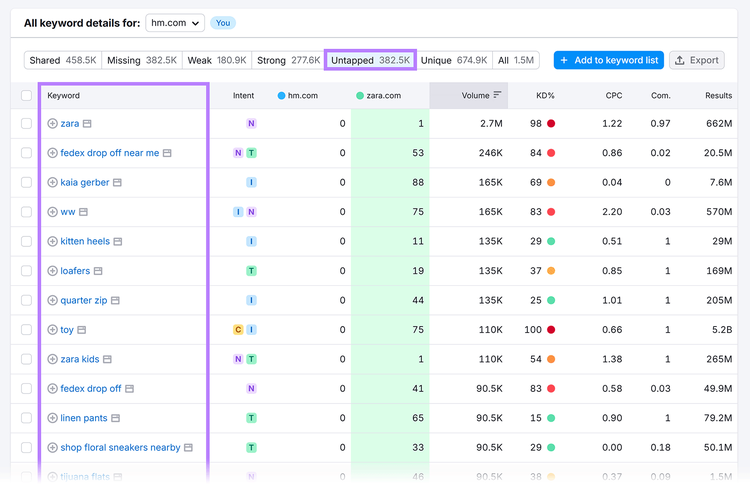Screen dimensions: 750x487
Task: Add keyword 'ww' via its plus icon
Action: [x=53, y=212]
